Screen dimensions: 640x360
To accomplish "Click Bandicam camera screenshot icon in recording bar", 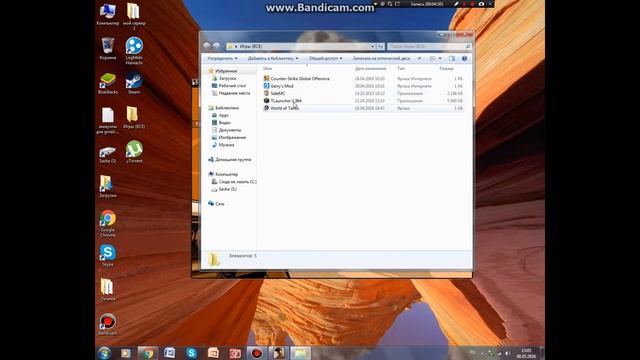I will (481, 4).
